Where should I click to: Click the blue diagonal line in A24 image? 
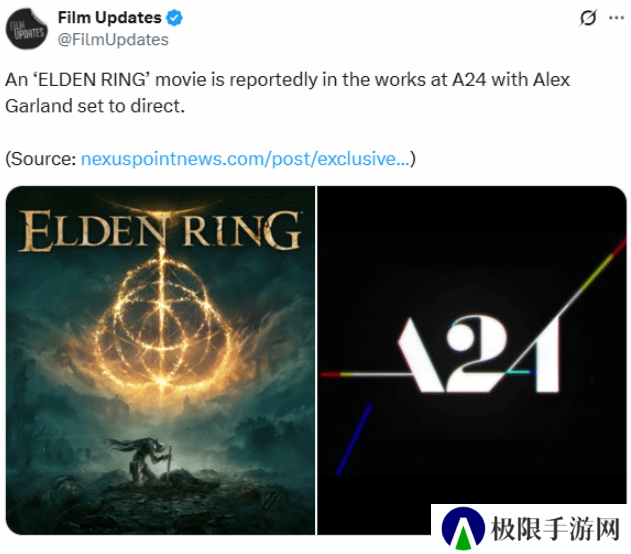coord(354,439)
